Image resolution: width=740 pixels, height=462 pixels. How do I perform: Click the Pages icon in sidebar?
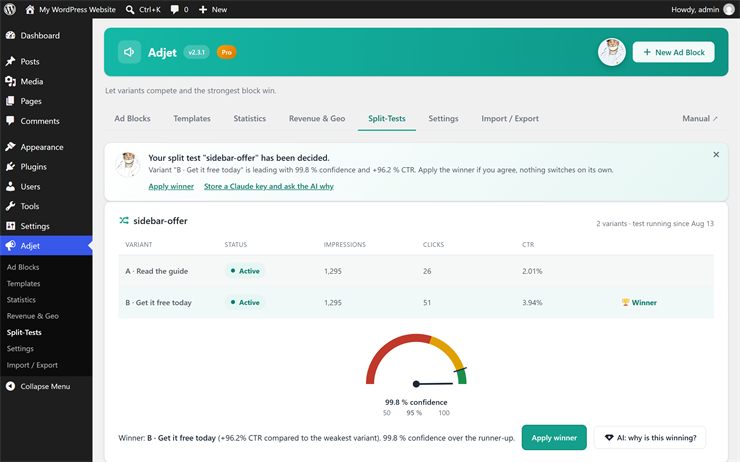click(10, 101)
